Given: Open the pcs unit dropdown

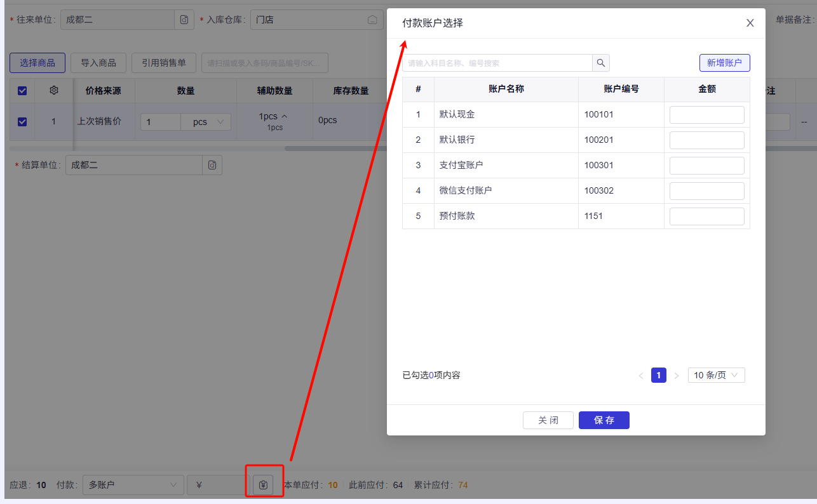Looking at the screenshot, I should point(206,122).
